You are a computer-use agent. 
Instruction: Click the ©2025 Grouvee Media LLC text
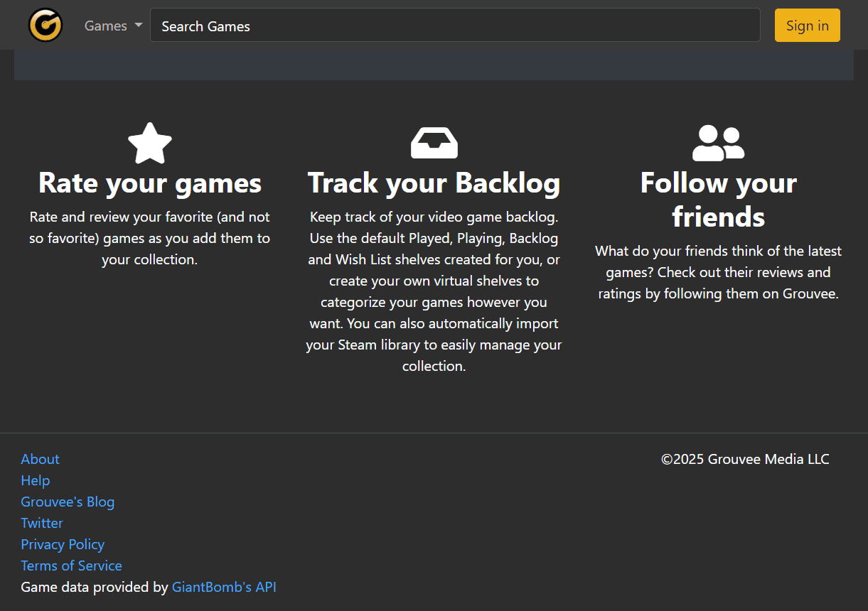coord(745,459)
